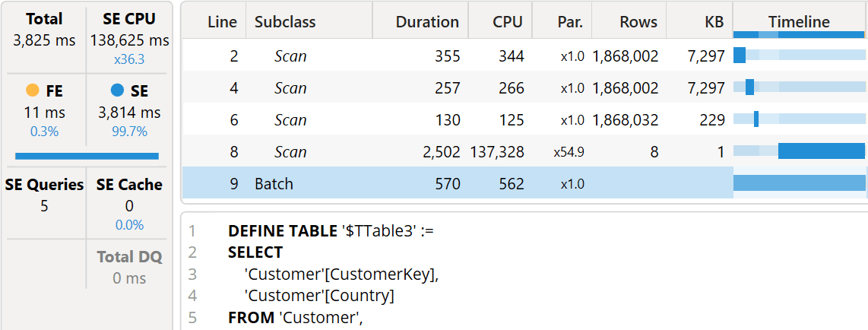Click the Timeline column header
The image size is (868, 330).
799,22
